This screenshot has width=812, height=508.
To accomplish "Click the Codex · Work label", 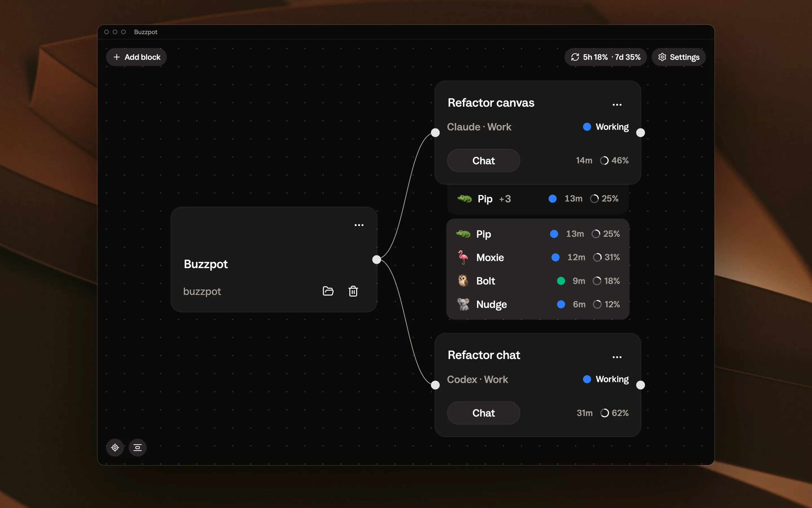I will tap(477, 379).
